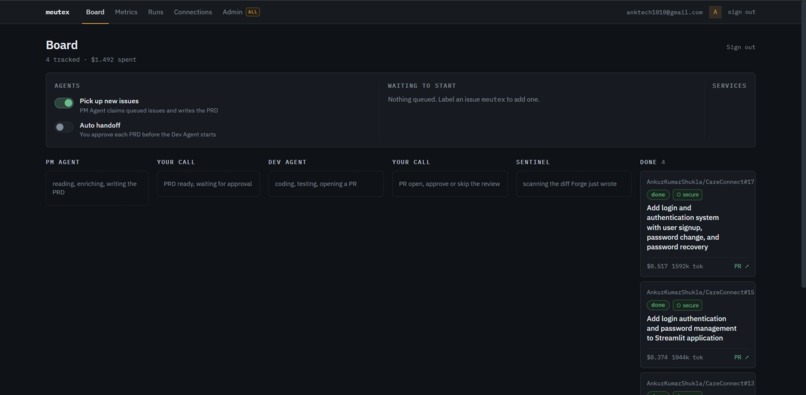Click 'Sign out' beside the Board heading

pos(741,47)
